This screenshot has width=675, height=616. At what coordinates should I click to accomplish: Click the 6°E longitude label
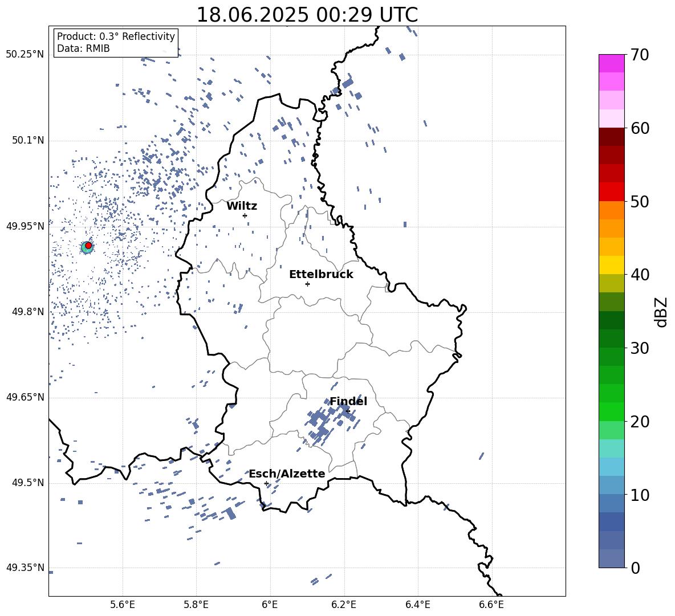(x=270, y=605)
